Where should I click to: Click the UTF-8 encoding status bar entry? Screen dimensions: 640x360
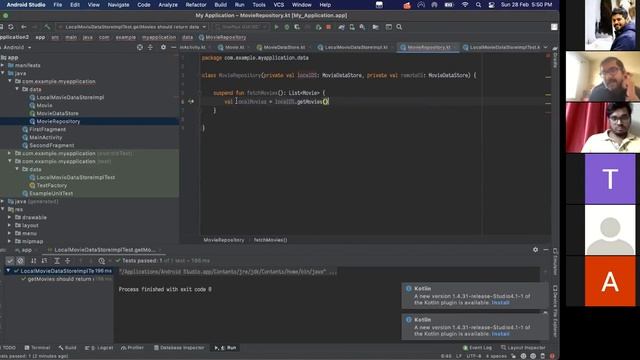[473, 356]
